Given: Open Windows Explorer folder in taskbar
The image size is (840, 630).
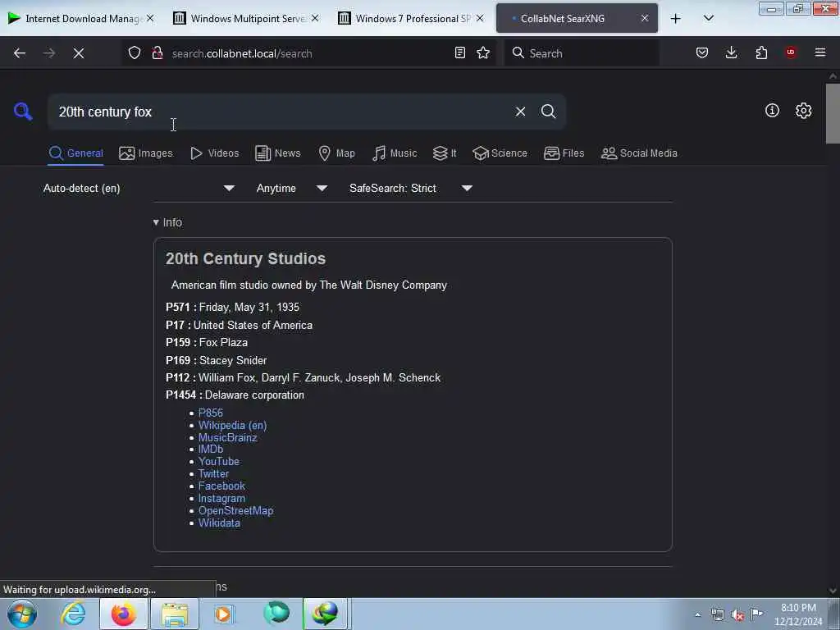Looking at the screenshot, I should (174, 614).
